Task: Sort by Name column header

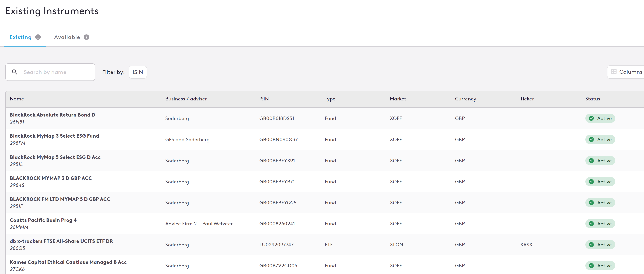Action: 17,99
